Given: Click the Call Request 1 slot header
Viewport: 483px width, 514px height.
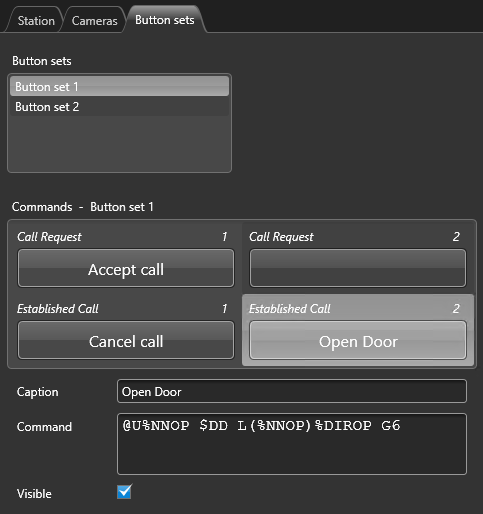Looking at the screenshot, I should click(x=122, y=237).
